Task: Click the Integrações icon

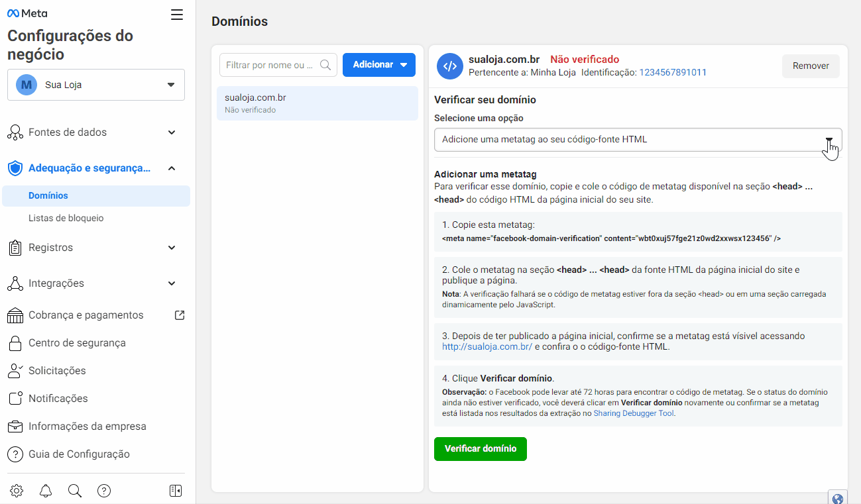Action: [x=15, y=283]
